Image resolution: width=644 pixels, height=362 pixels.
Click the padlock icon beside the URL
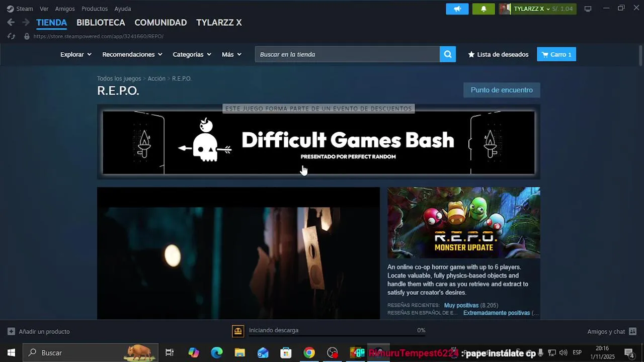coord(27,36)
